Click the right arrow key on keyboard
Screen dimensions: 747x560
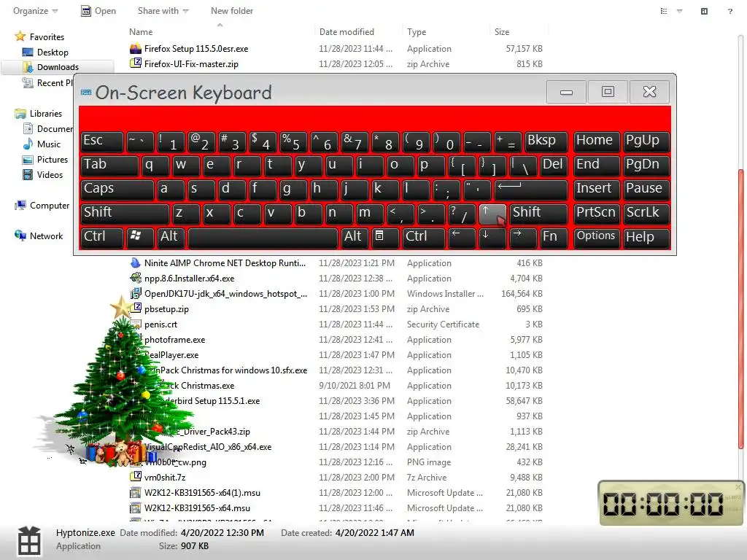(522, 237)
